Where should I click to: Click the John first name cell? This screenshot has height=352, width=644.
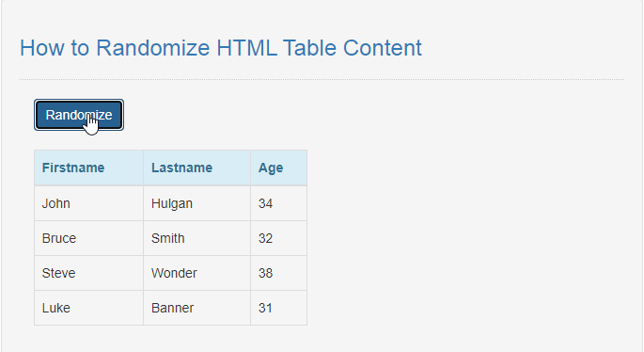pyautogui.click(x=88, y=203)
